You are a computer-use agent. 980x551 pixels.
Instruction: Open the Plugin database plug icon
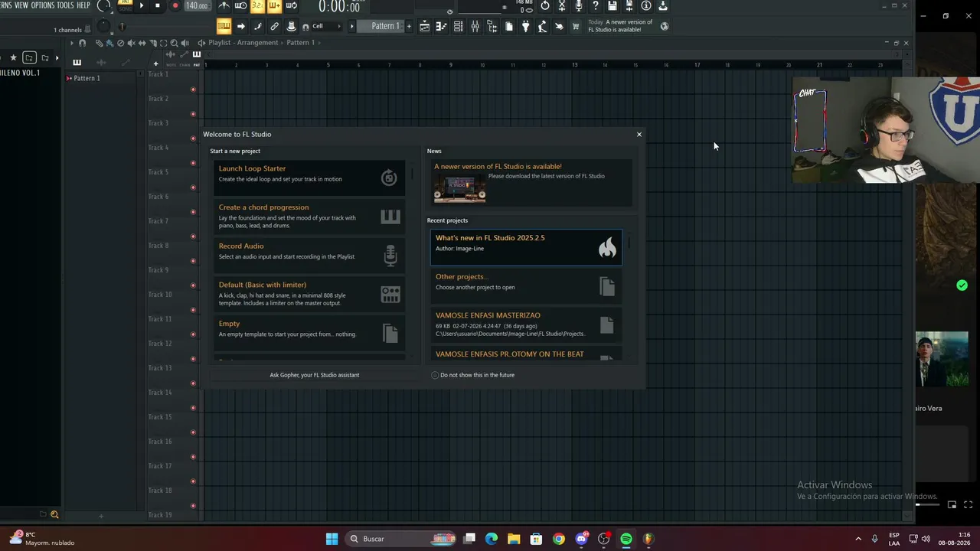click(525, 26)
